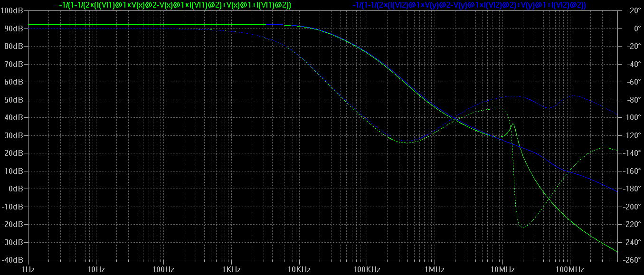Click the 100KHz frequency axis label
The width and height of the screenshot is (644, 275).
point(367,269)
